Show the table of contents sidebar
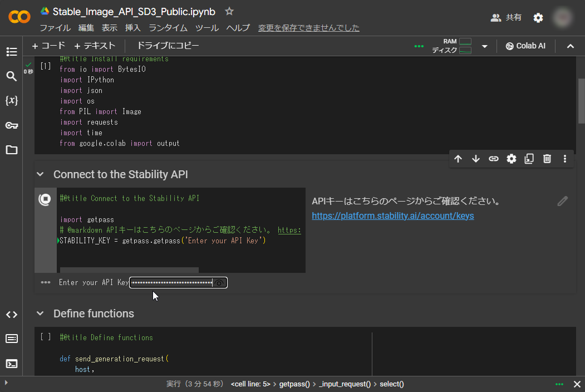This screenshot has width=585, height=392. click(x=11, y=51)
